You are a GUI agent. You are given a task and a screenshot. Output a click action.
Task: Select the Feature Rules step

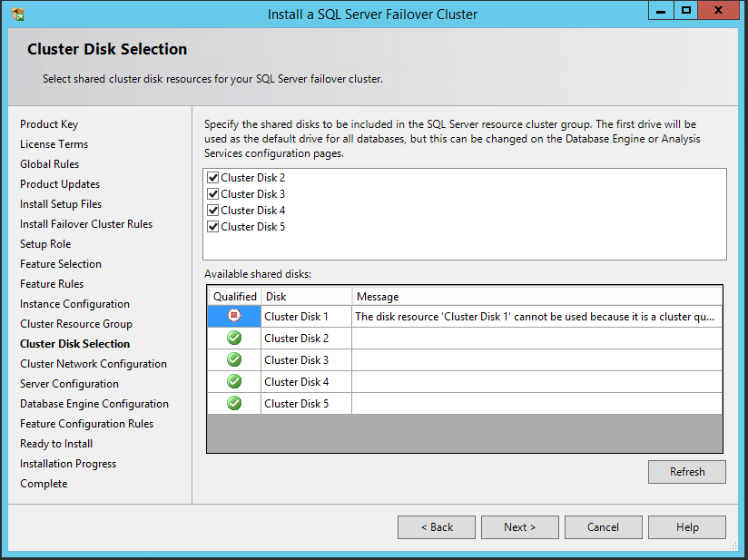coord(52,284)
